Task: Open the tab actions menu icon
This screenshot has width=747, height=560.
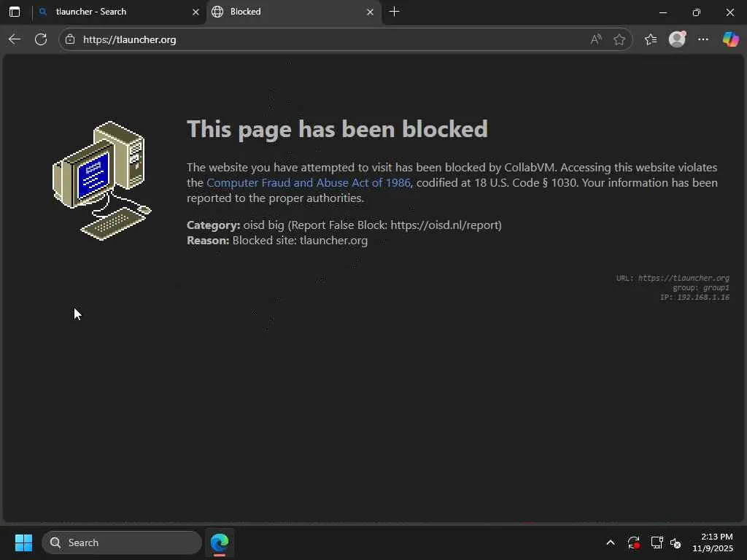Action: click(x=15, y=12)
